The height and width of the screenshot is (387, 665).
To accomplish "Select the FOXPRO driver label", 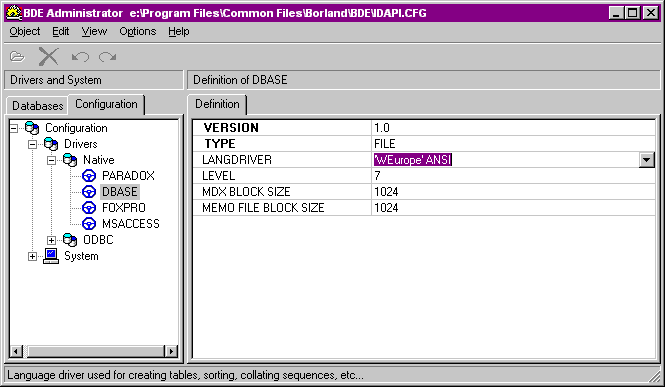I will tap(123, 208).
